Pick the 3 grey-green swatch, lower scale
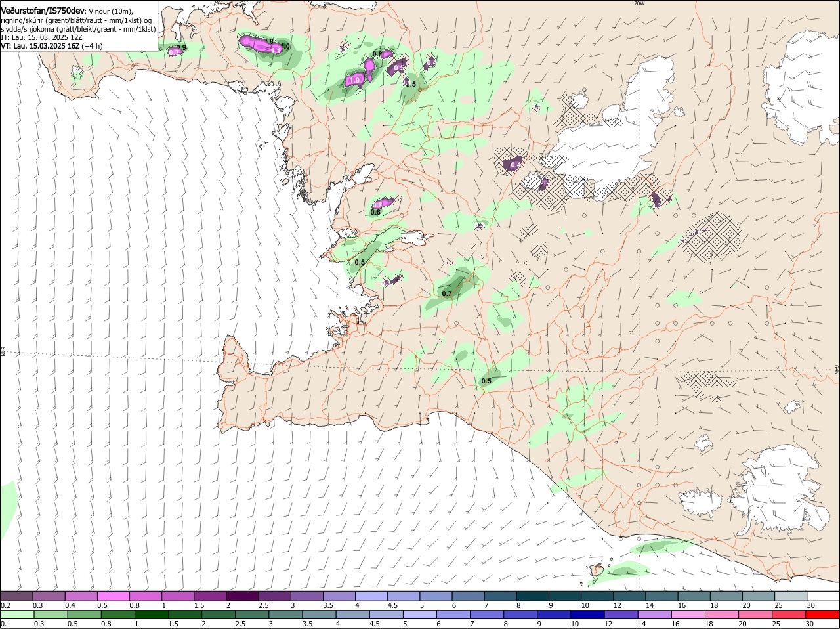840x629 pixels. (285, 615)
